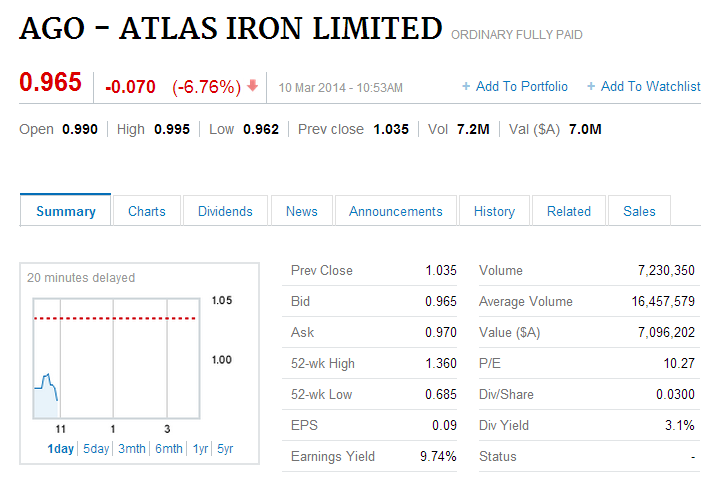Set chart range to 5yr
Image resolution: width=710 pixels, height=484 pixels.
click(x=225, y=449)
